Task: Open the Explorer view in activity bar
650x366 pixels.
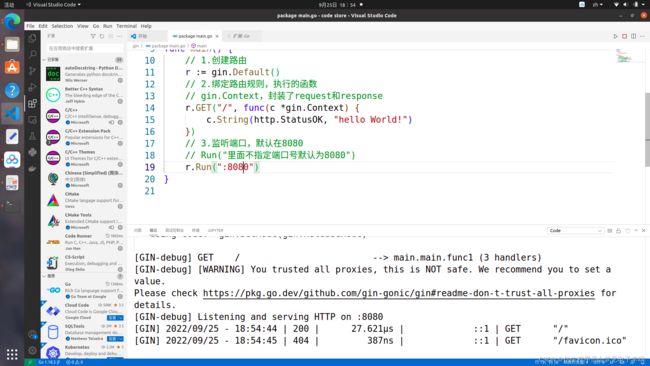Action: [x=32, y=39]
